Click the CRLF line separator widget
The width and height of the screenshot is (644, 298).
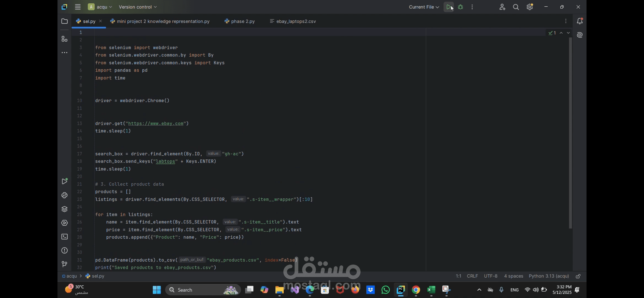(x=472, y=276)
